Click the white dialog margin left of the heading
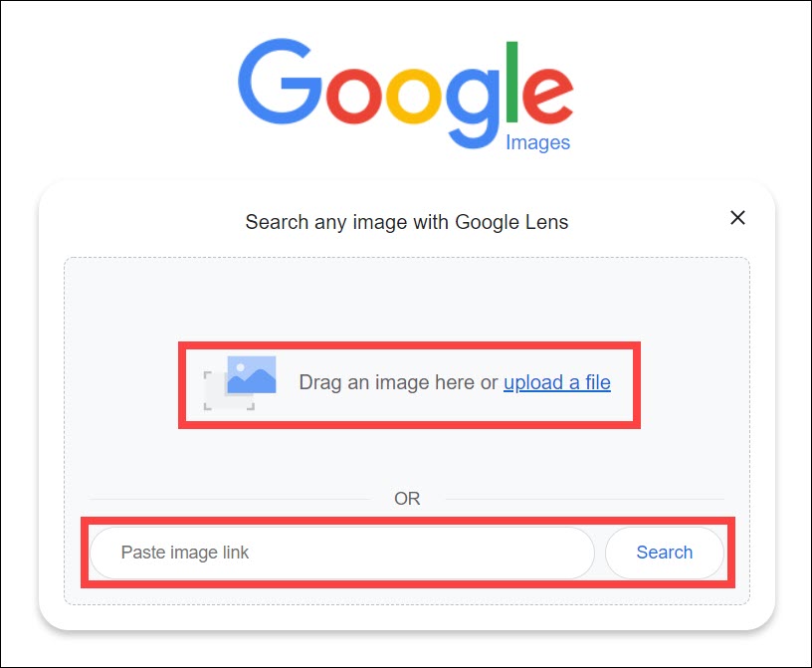The image size is (812, 668). pyautogui.click(x=140, y=222)
